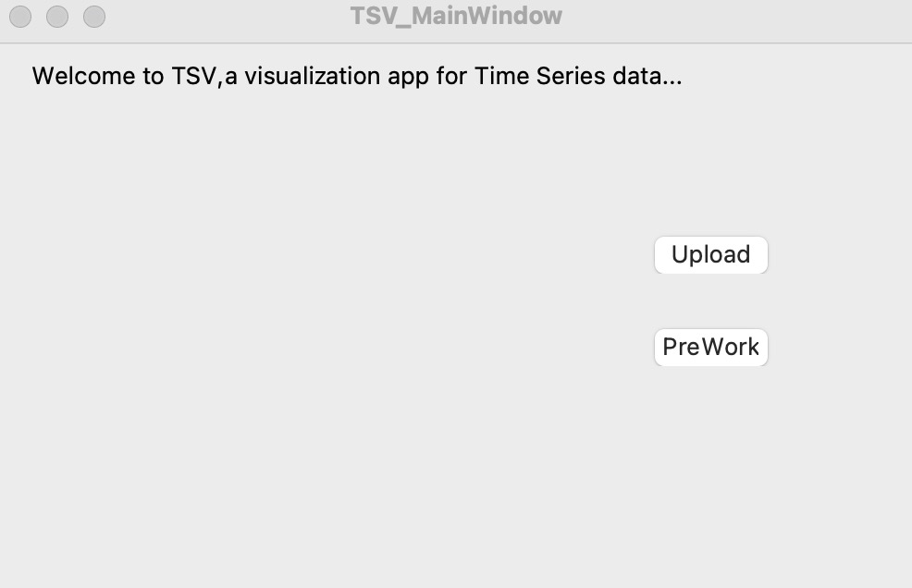This screenshot has width=912, height=588.
Task: Click the middle gray title bar circle
Action: click(57, 17)
